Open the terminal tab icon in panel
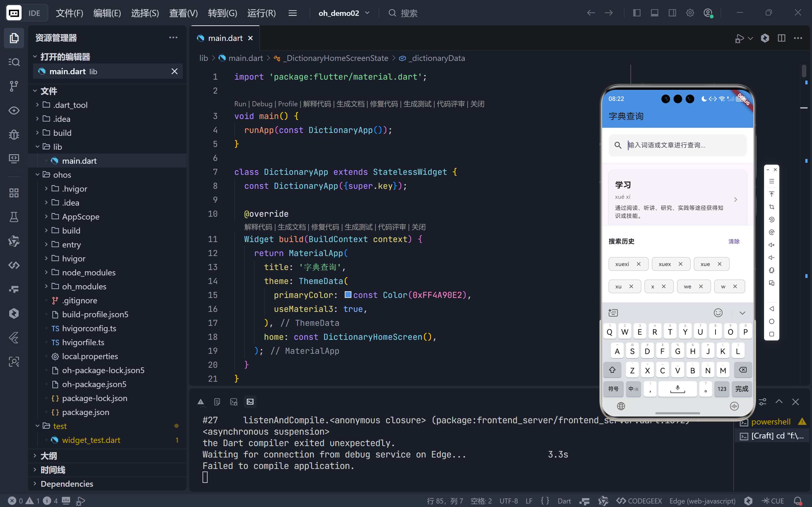Image resolution: width=812 pixels, height=507 pixels. [x=250, y=402]
